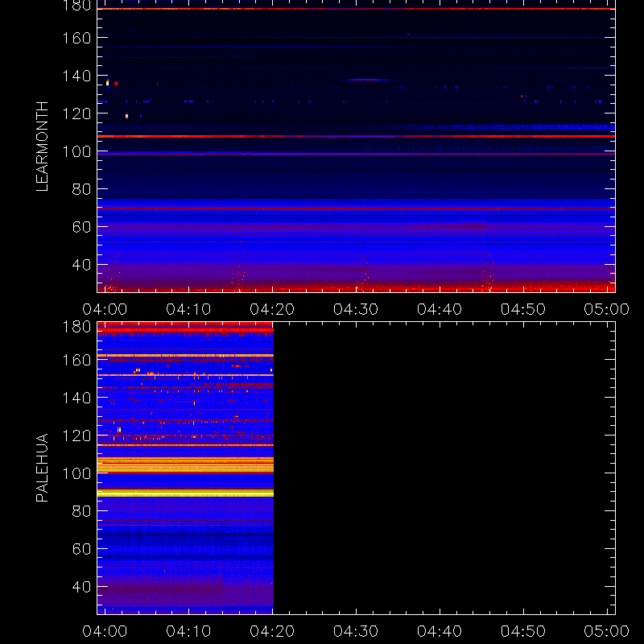Image resolution: width=644 pixels, height=644 pixels.
Task: Click the 04:40 time label under Palehua plot
Action: point(440,631)
